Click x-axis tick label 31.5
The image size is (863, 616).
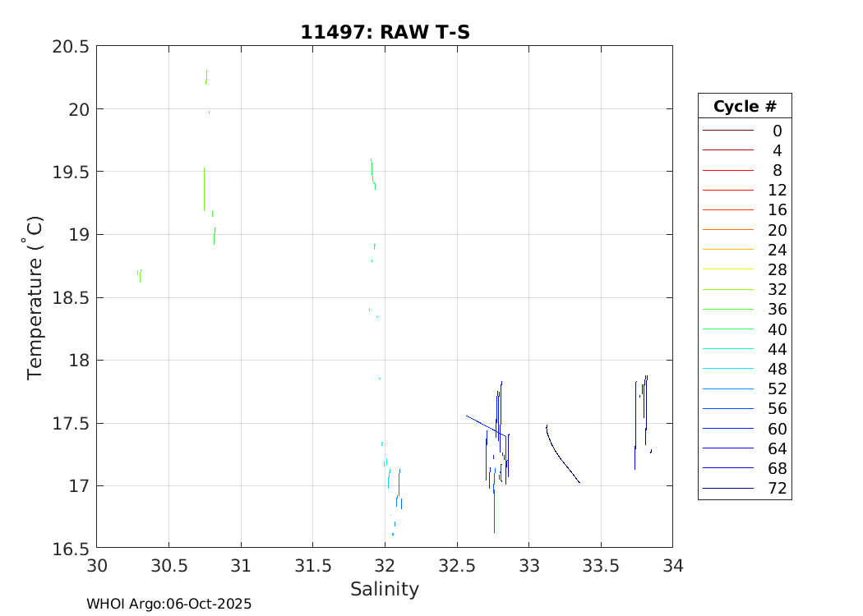[x=312, y=566]
